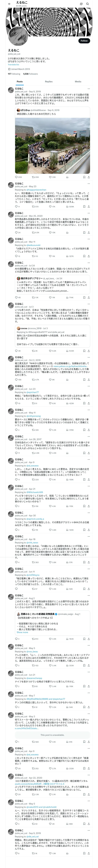
Task: Open the 117 Following list
Action: [x=14, y=74]
